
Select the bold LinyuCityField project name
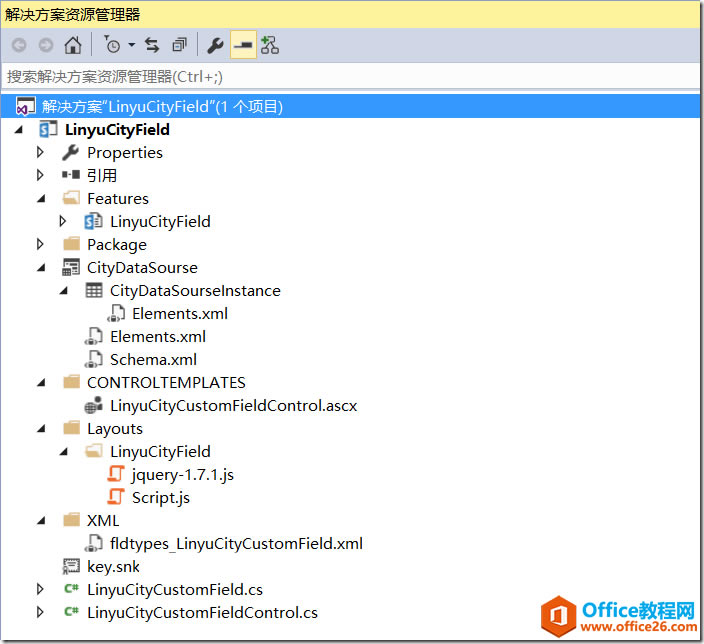tap(117, 130)
